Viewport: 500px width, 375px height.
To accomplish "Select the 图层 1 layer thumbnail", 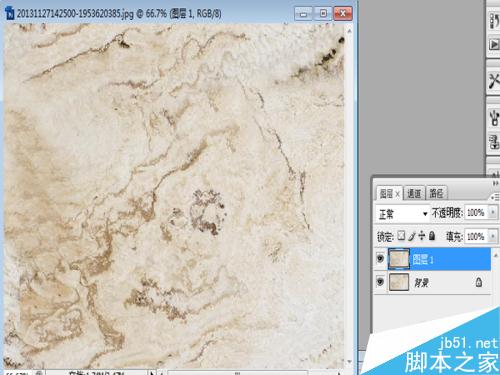I will (399, 259).
